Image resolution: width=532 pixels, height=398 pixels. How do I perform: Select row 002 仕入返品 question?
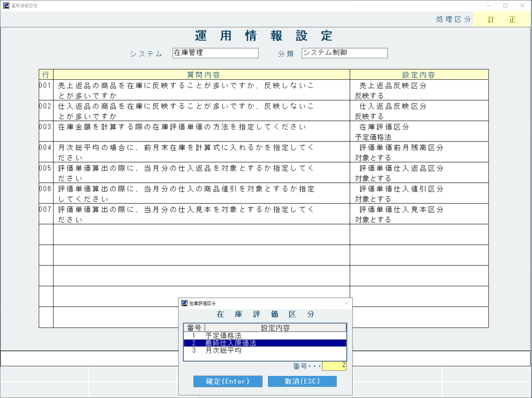coord(202,111)
